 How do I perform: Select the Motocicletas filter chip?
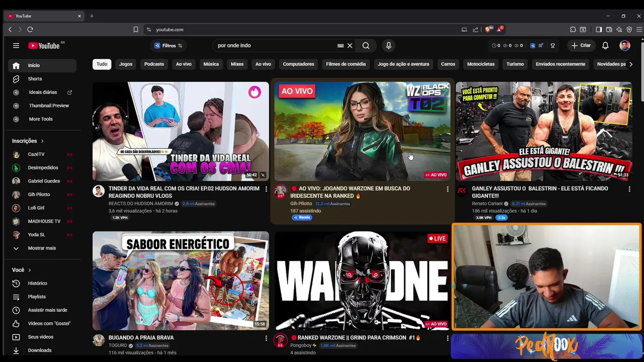(481, 64)
